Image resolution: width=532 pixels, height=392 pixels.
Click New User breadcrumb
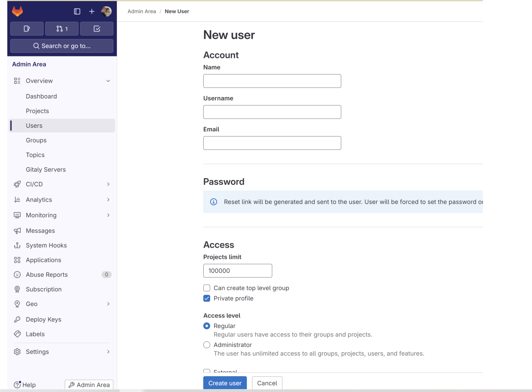177,11
